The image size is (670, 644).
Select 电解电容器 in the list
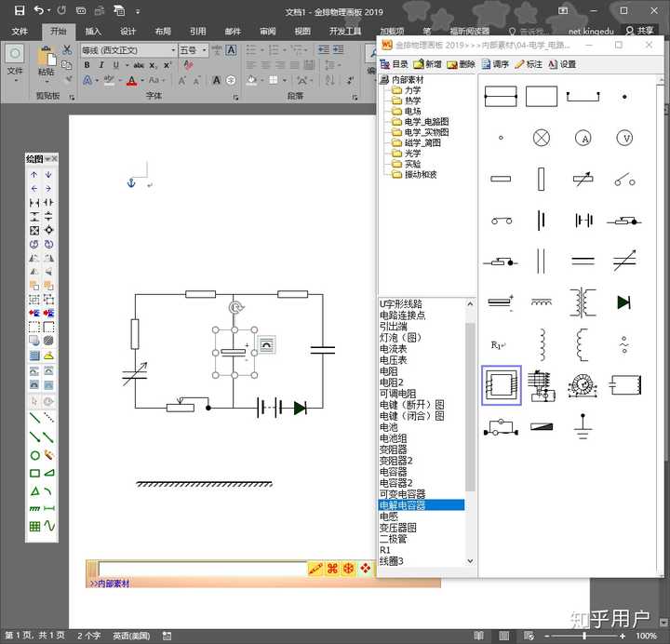click(422, 505)
